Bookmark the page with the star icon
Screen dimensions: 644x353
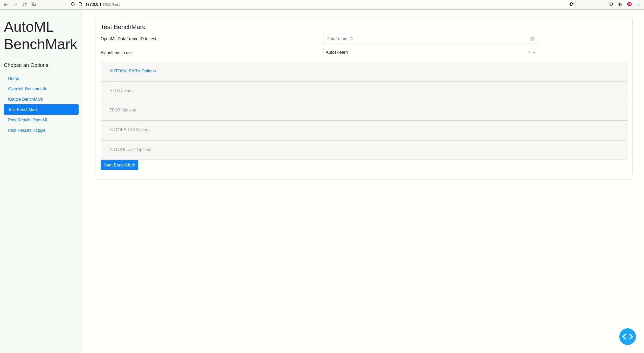coord(571,4)
